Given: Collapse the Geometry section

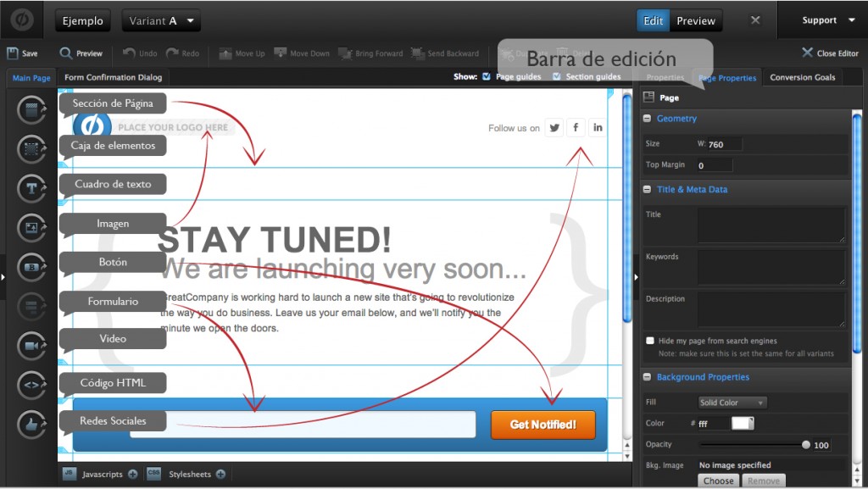Looking at the screenshot, I should coord(648,119).
